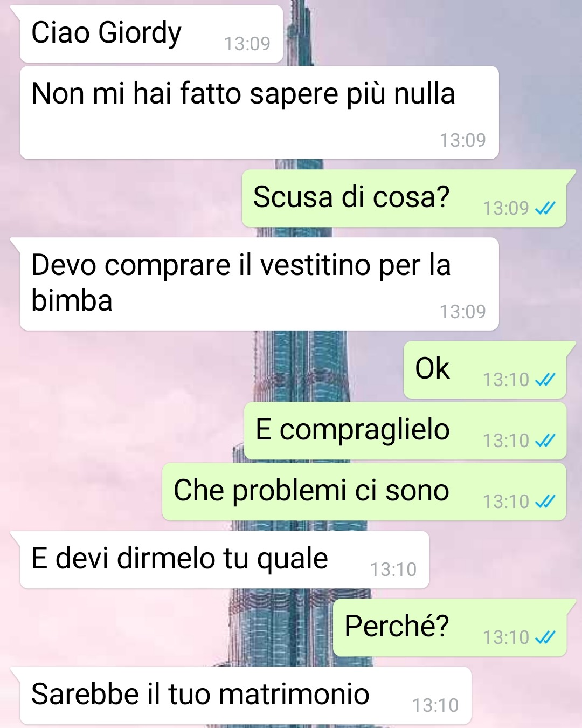Select the 'Non mi hai fatto sapere più nulla' message
This screenshot has height=728, width=582.
[259, 112]
